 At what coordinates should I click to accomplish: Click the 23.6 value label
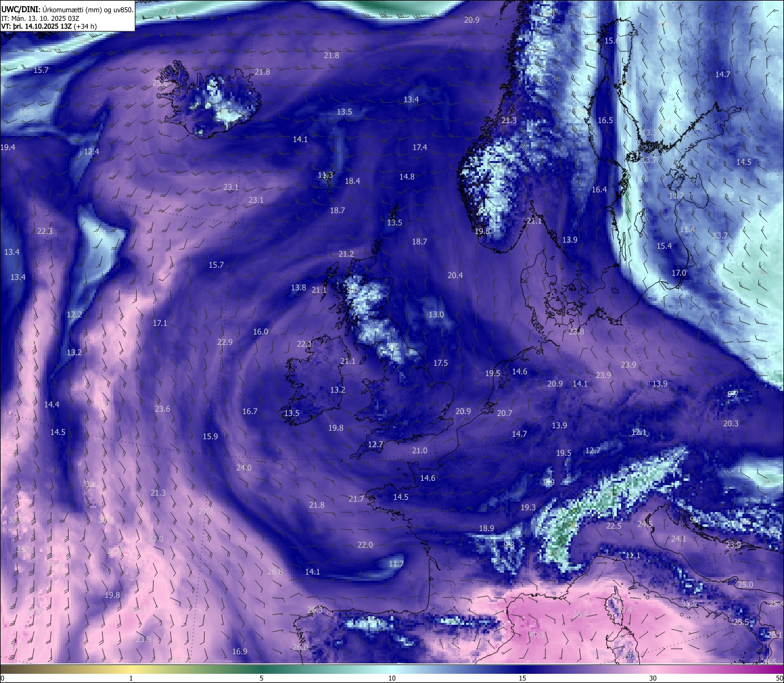pyautogui.click(x=162, y=409)
